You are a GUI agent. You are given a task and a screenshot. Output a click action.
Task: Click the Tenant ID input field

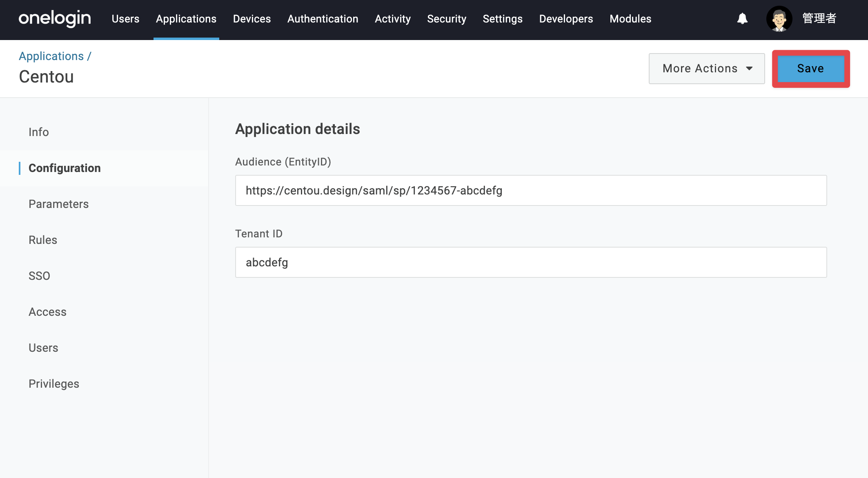pos(531,262)
